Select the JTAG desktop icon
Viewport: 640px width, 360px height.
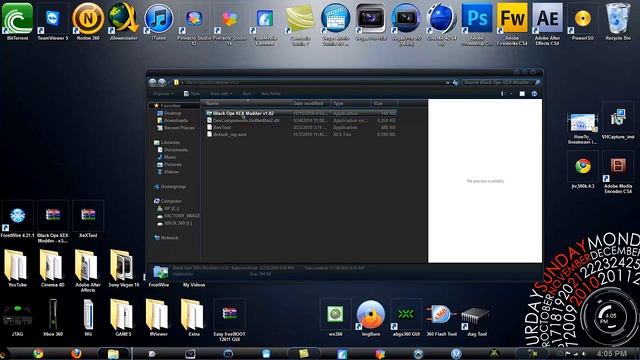click(x=17, y=318)
